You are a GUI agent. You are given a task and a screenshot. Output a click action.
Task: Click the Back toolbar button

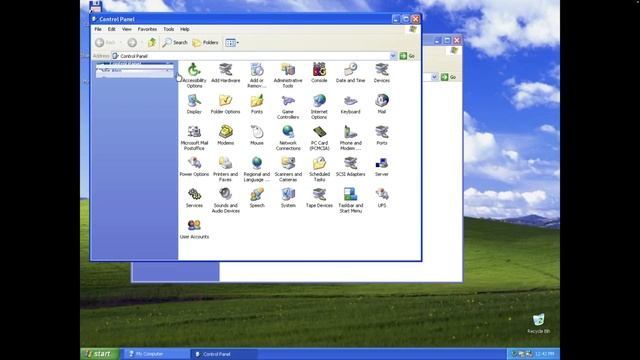point(105,42)
